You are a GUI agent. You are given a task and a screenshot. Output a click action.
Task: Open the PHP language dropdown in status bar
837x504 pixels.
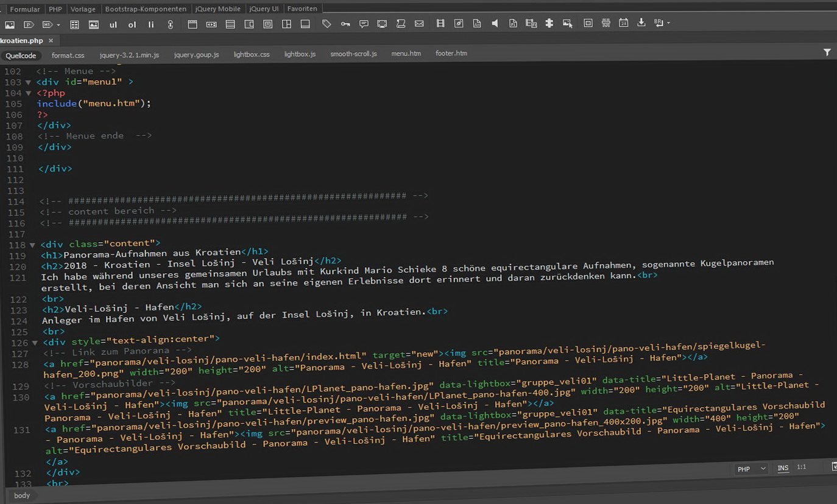[x=751, y=469]
